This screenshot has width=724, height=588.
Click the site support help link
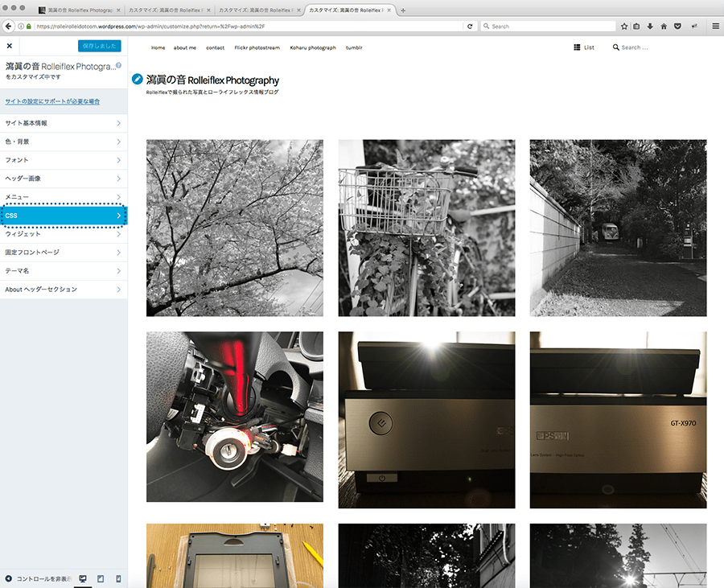(52, 101)
